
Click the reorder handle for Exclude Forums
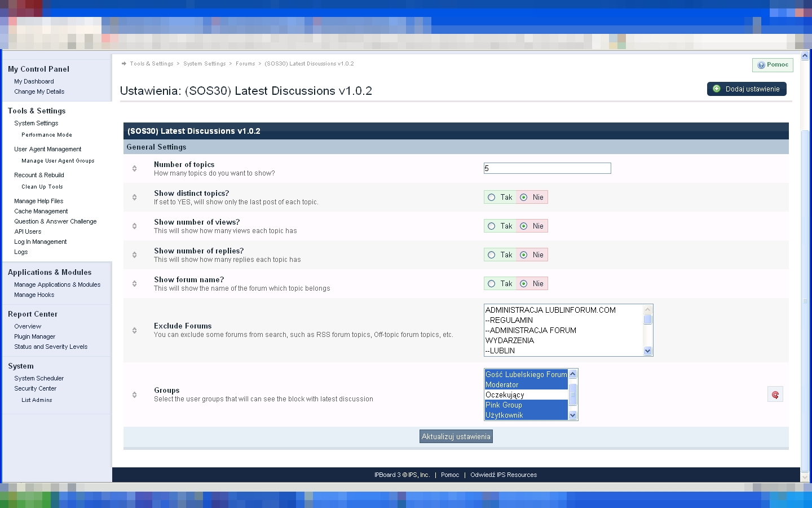pos(134,330)
